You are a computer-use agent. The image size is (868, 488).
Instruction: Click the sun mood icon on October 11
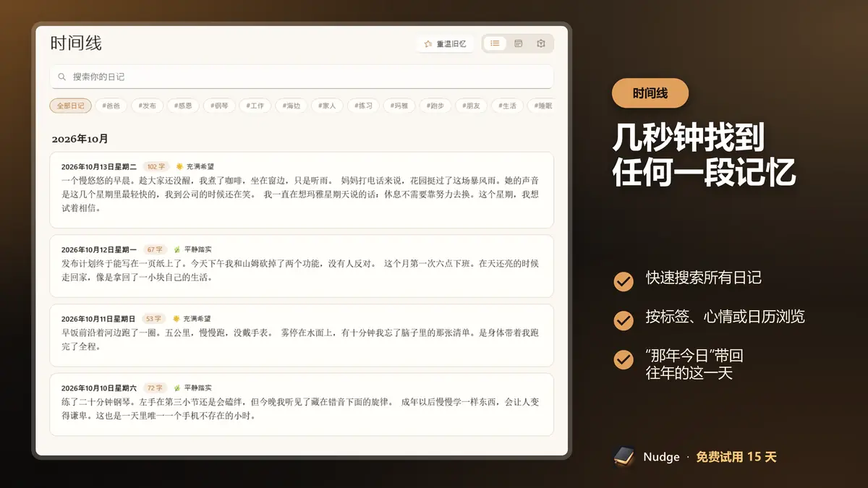click(176, 318)
